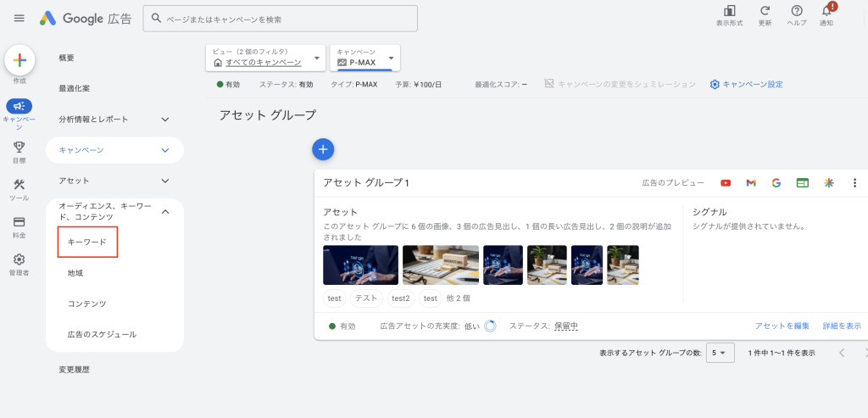The height and width of the screenshot is (418, 868).
Task: Select YouTube ad preview icon
Action: pyautogui.click(x=726, y=183)
